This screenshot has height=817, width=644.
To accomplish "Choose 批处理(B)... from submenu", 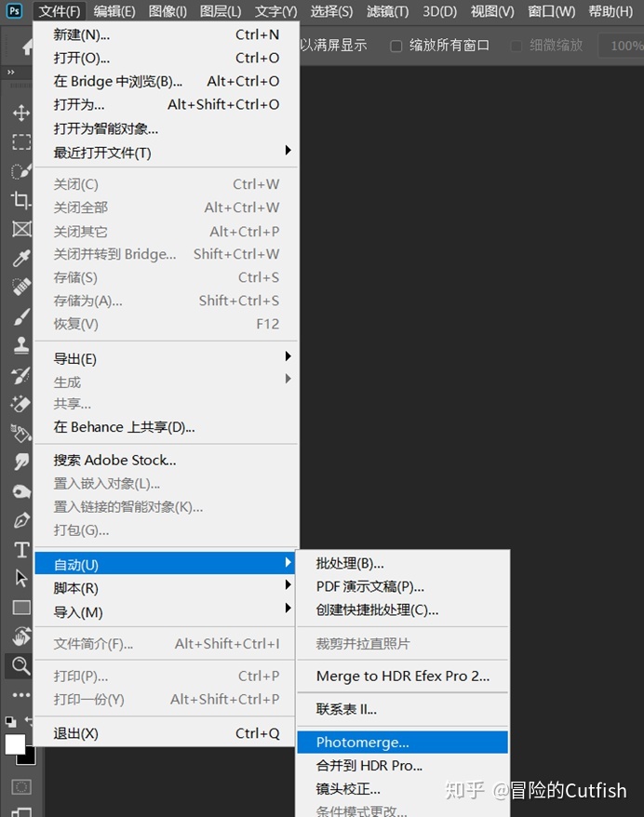I will (402, 563).
